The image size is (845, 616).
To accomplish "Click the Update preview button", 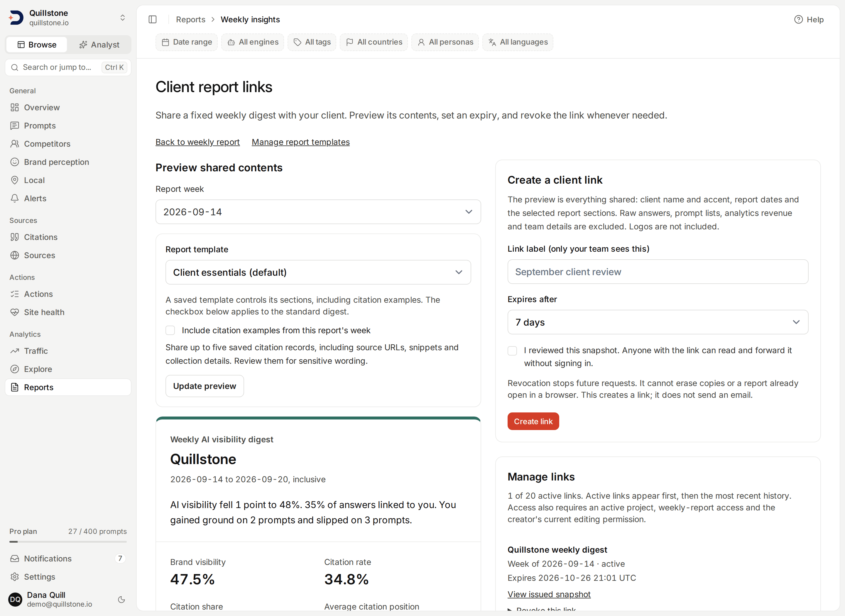I will pyautogui.click(x=204, y=386).
